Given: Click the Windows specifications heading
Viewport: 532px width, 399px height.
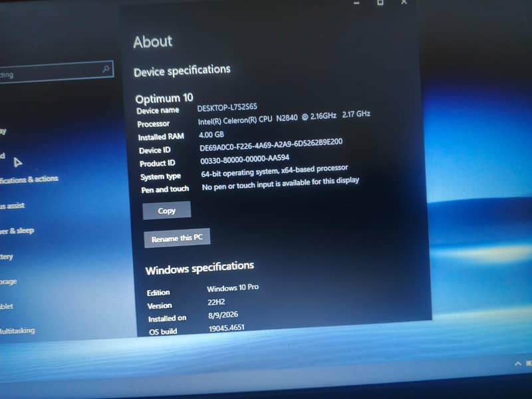Looking at the screenshot, I should click(199, 268).
